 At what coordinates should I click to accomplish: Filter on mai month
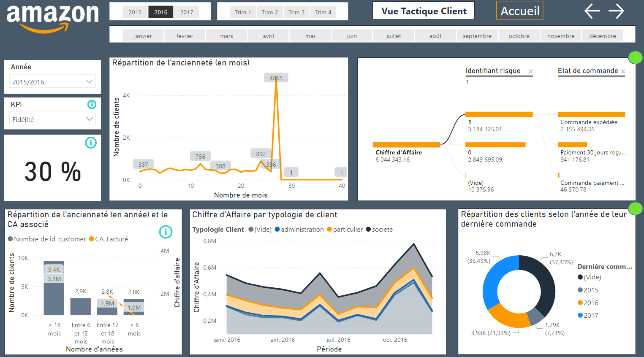click(x=310, y=36)
